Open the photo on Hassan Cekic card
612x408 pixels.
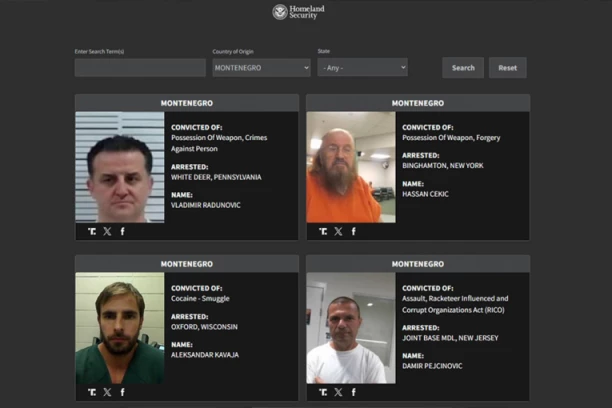click(x=351, y=166)
